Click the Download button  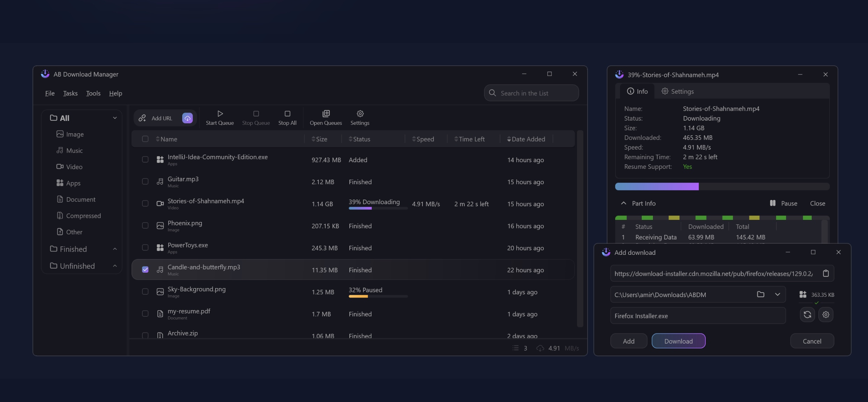point(678,341)
